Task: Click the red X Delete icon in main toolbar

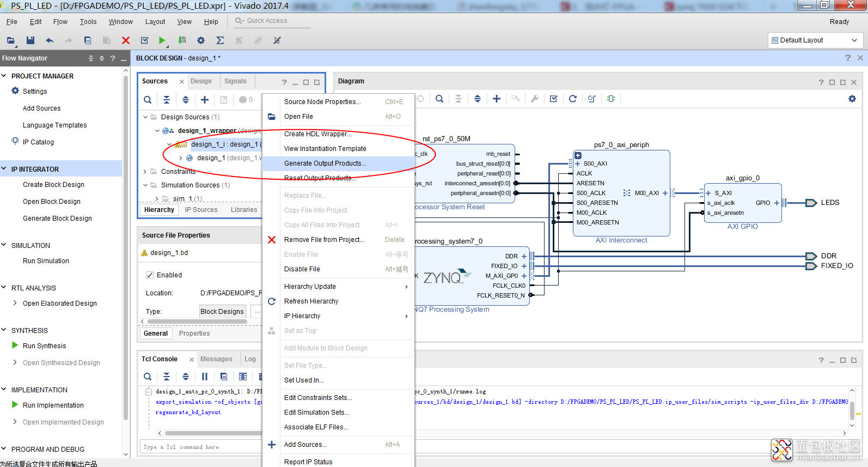Action: pyautogui.click(x=126, y=40)
